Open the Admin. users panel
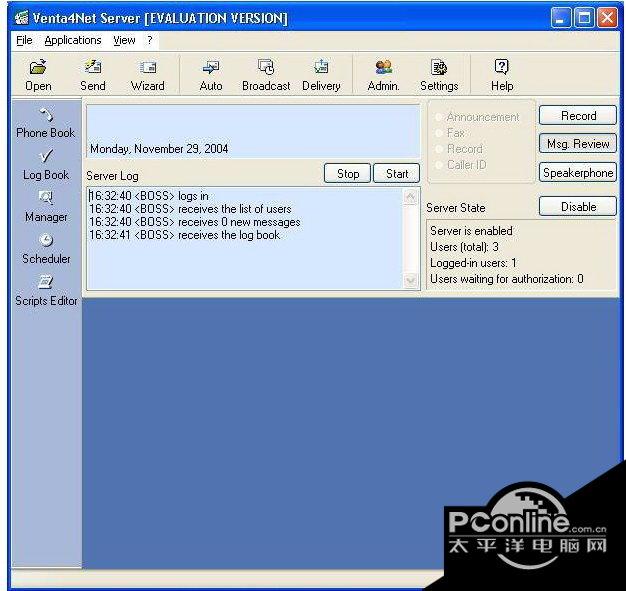The image size is (626, 591). coord(383,75)
